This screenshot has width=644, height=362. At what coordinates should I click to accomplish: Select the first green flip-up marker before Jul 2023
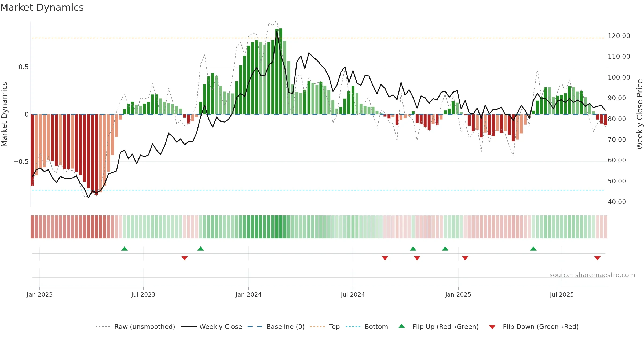(125, 249)
